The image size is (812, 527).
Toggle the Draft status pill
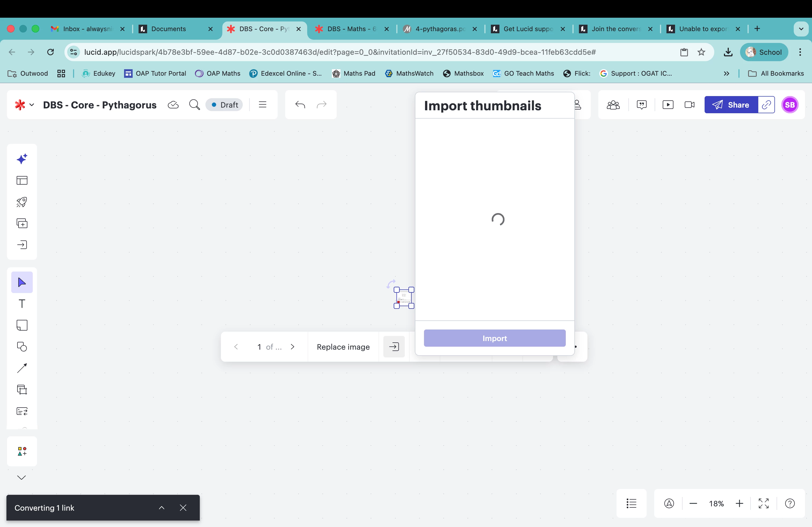(x=224, y=105)
